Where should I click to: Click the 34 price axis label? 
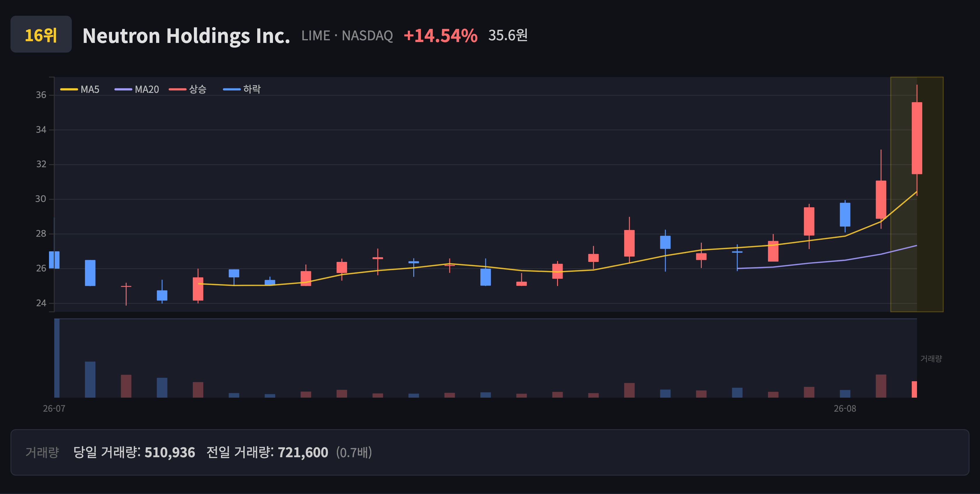41,130
